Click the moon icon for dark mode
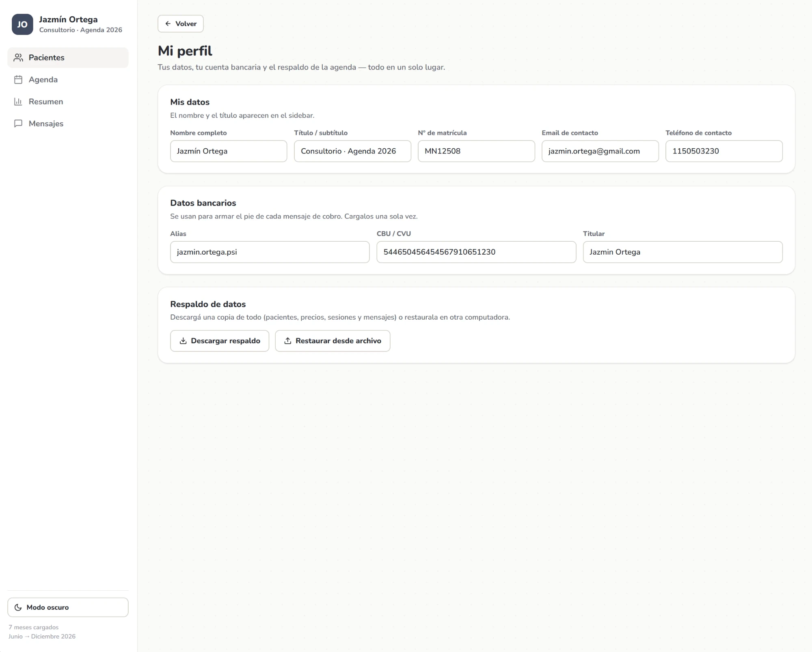 [x=18, y=607]
